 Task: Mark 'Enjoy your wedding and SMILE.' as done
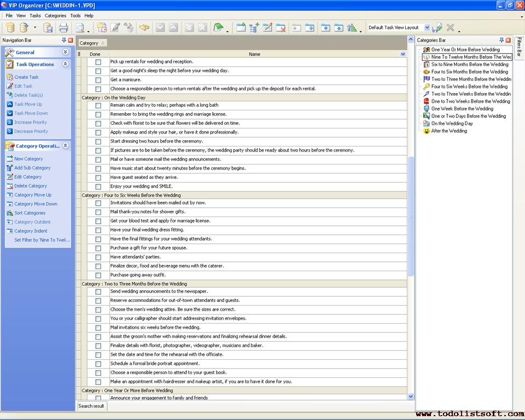[98, 186]
